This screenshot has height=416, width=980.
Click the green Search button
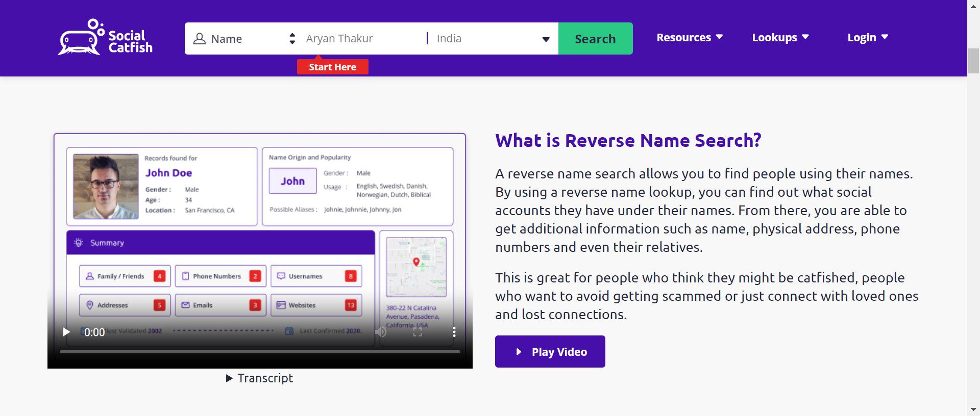tap(595, 39)
